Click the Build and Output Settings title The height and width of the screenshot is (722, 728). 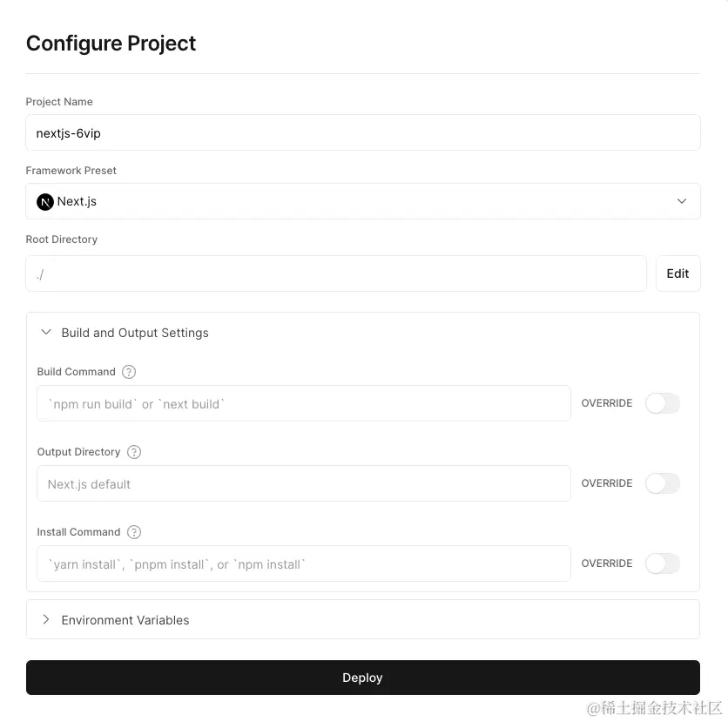pos(135,333)
